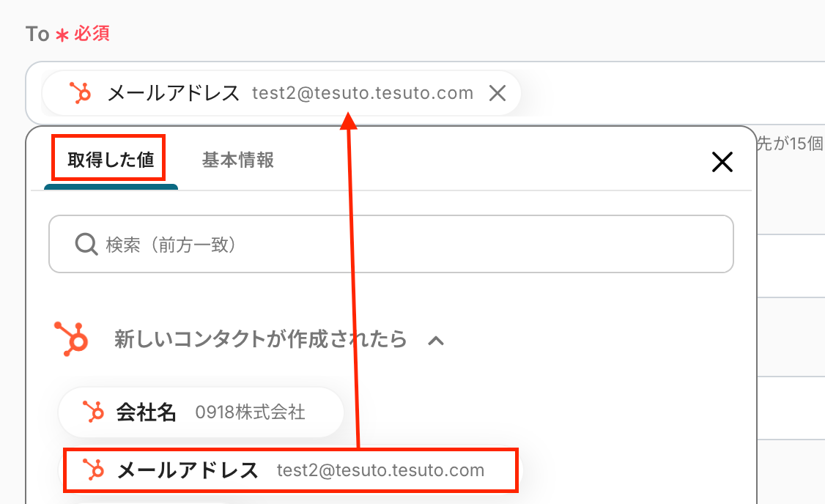Click HubSpot logo beside 新しいコンタクトが作成されたら
The width and height of the screenshot is (825, 504).
(71, 338)
